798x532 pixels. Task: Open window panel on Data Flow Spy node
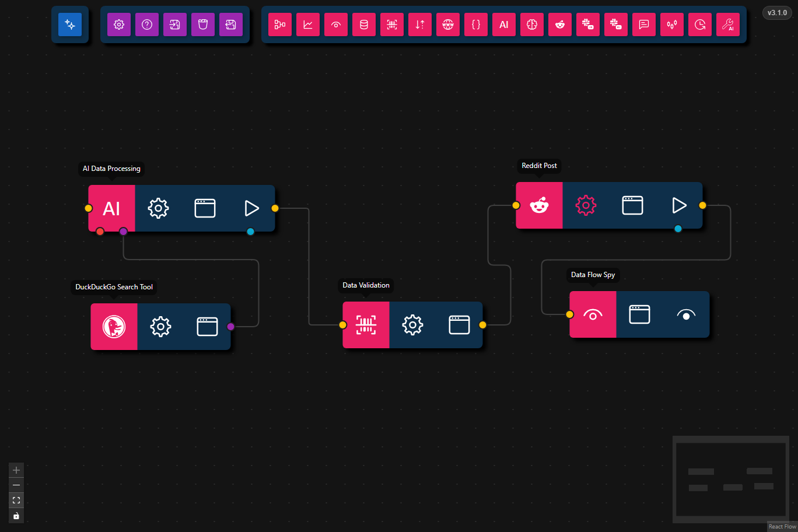(x=639, y=314)
